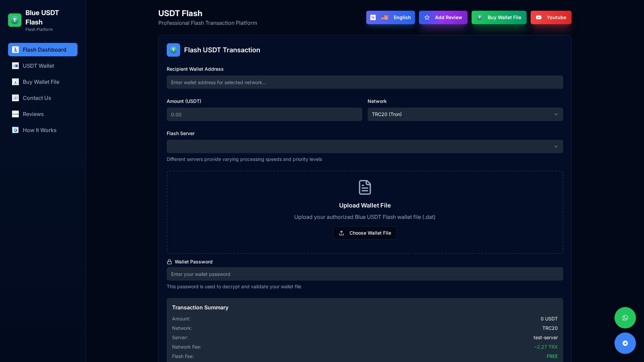This screenshot has height=362, width=644.
Task: Click the Network Fee: label in summary
Action: pyautogui.click(x=186, y=347)
